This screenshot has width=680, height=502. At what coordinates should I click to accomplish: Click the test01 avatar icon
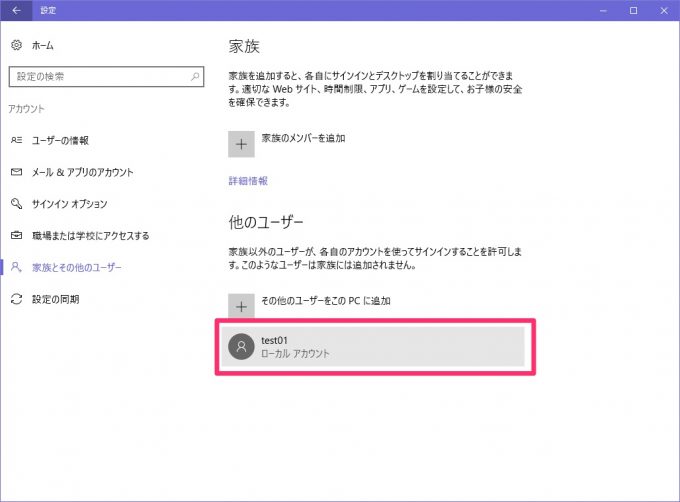tap(242, 346)
